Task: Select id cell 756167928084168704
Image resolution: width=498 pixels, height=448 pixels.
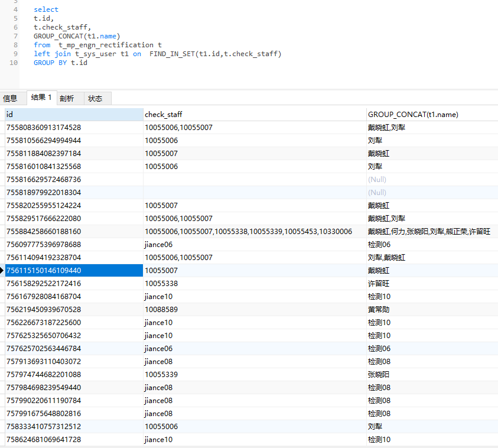Action: (x=74, y=297)
